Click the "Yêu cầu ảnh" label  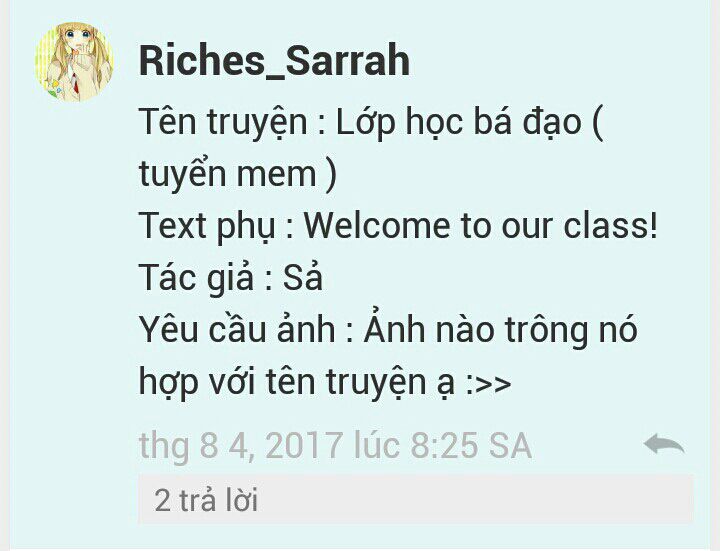(237, 329)
